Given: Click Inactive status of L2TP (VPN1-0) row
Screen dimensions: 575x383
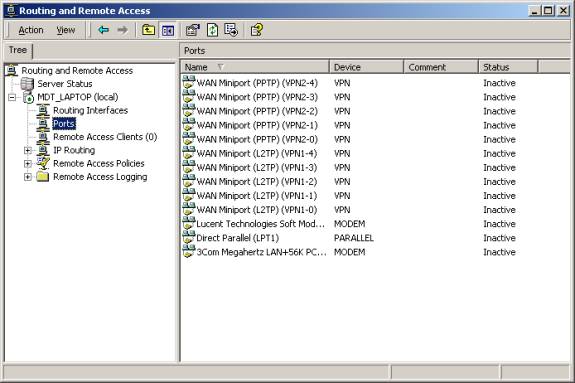Looking at the screenshot, I should click(499, 210).
